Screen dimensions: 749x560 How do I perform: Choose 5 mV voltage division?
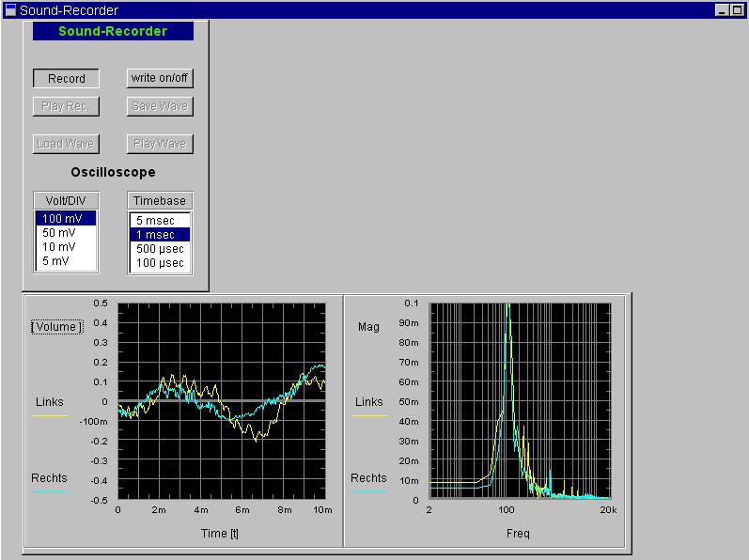66,261
